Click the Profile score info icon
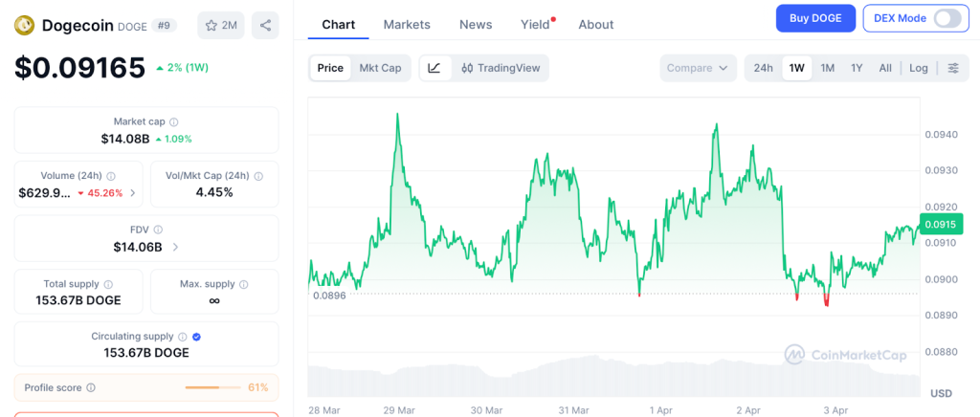 pyautogui.click(x=91, y=387)
